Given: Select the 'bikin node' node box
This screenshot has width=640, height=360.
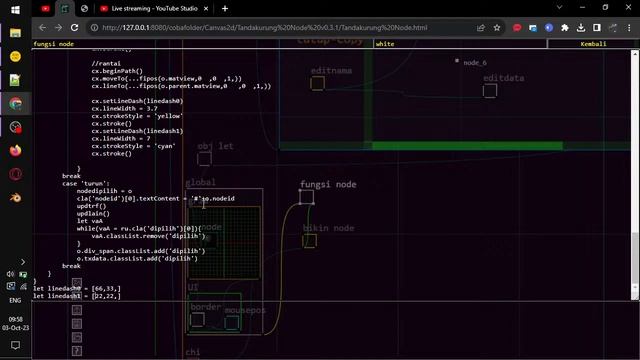Looking at the screenshot, I should tap(310, 240).
